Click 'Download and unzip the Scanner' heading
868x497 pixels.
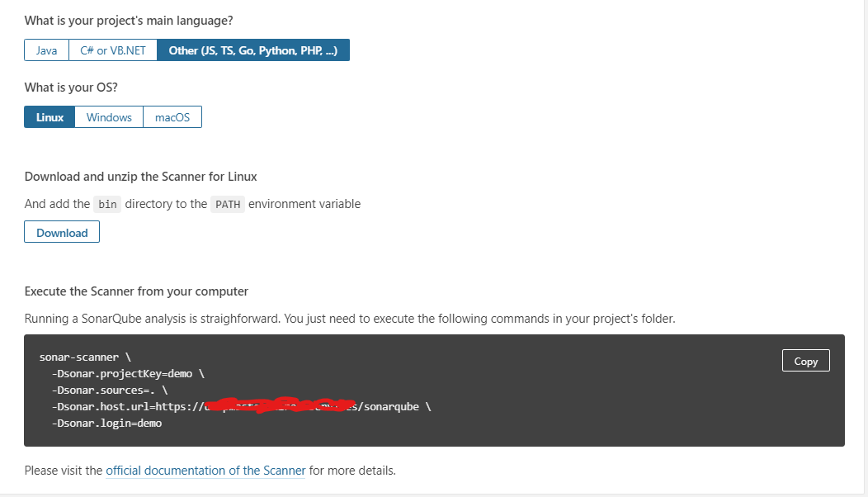tap(140, 176)
